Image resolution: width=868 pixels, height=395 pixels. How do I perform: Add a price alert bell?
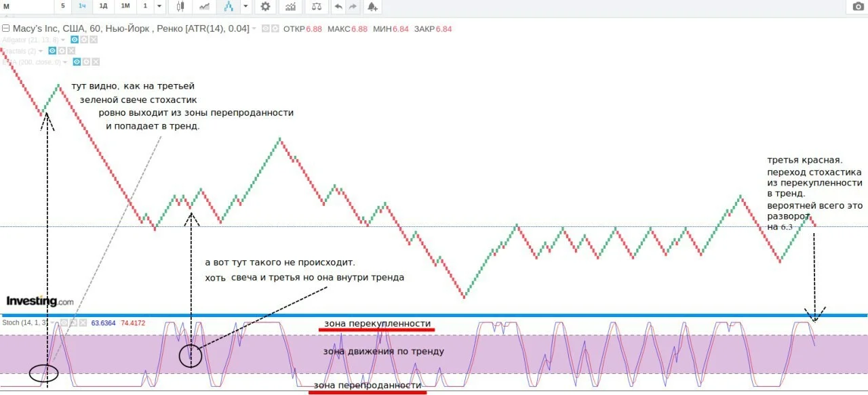372,7
